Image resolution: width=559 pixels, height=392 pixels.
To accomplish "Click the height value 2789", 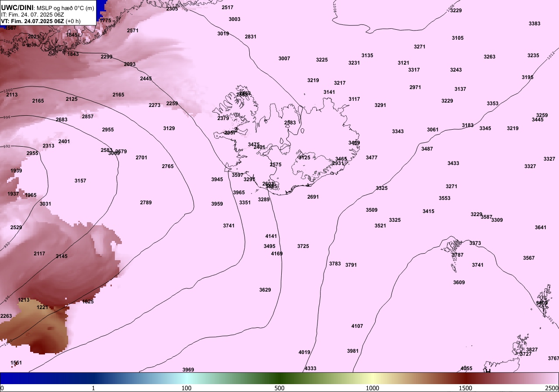I will pyautogui.click(x=146, y=203).
